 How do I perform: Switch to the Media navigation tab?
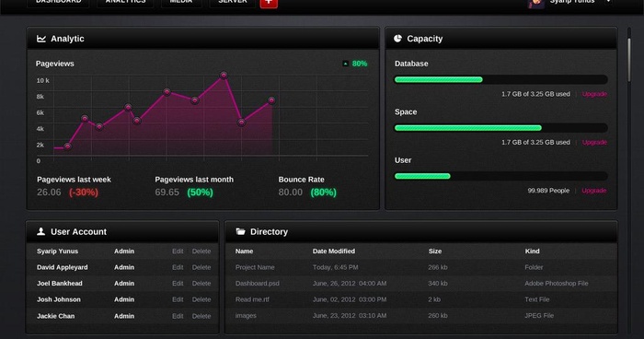181,3
